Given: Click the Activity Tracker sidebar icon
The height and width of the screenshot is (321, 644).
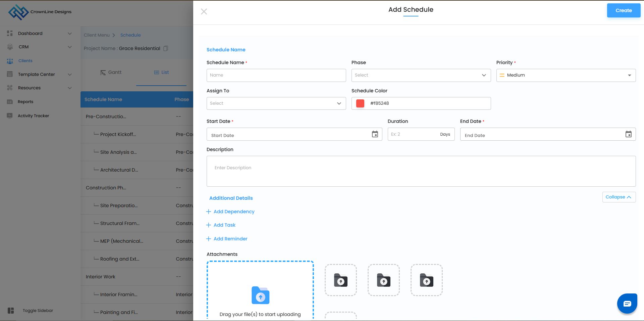Looking at the screenshot, I should click(x=10, y=116).
